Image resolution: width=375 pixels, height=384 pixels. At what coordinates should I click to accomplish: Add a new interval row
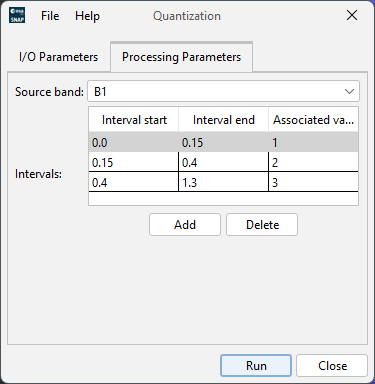185,225
